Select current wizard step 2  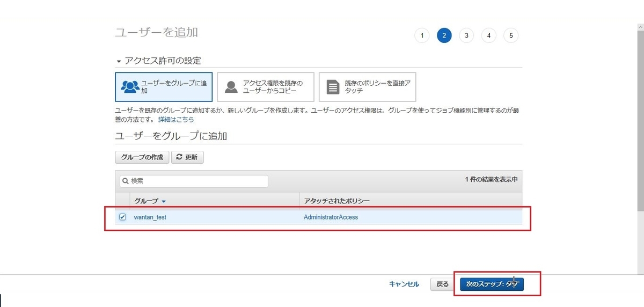(444, 35)
